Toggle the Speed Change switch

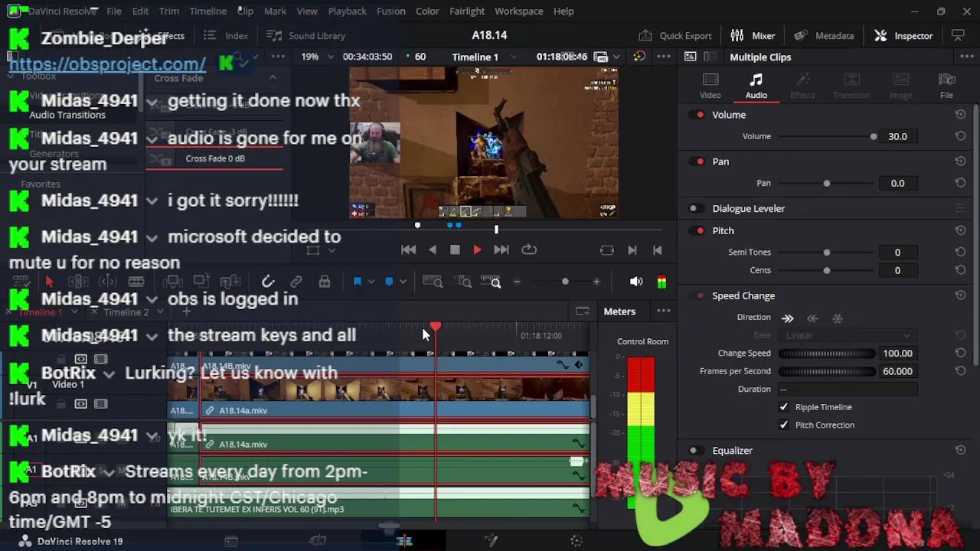click(x=697, y=295)
